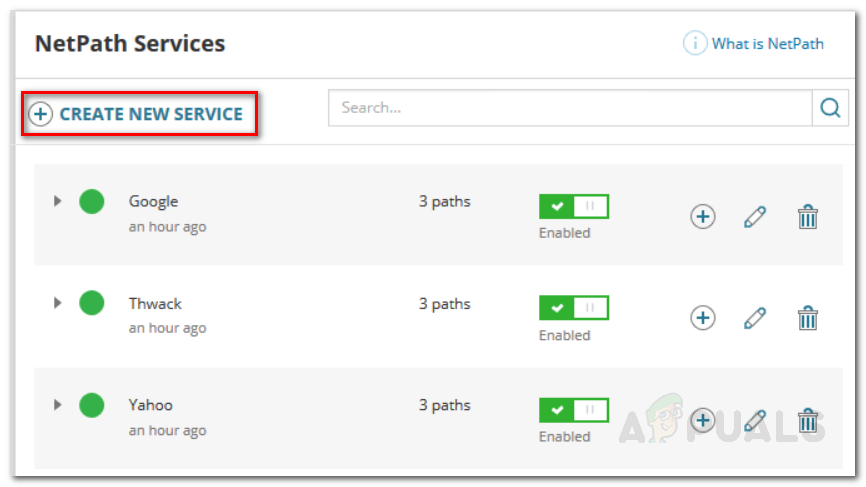Disable the Google service toggle
Viewport: 866px width, 487px height.
click(574, 207)
